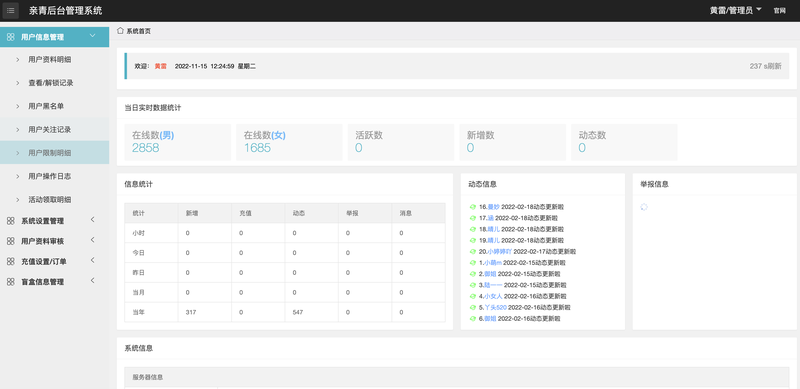Open user 御姐 on dynamic row 2
Viewport: 800px width, 389px height.
click(x=490, y=274)
